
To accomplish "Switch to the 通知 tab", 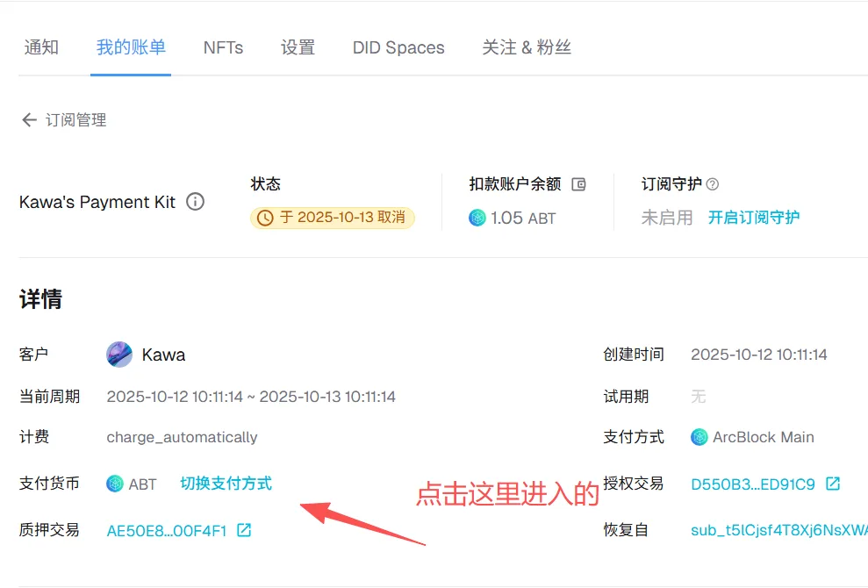I will click(x=41, y=47).
